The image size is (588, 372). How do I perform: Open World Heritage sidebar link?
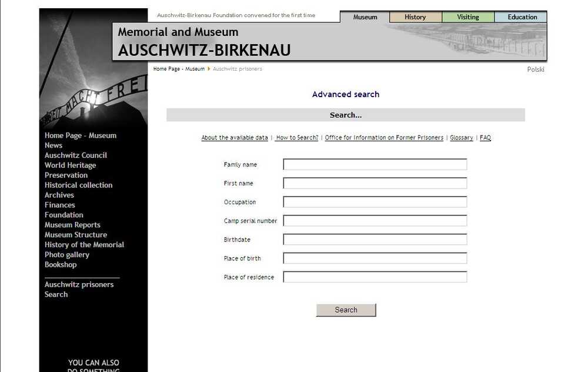[x=71, y=165]
